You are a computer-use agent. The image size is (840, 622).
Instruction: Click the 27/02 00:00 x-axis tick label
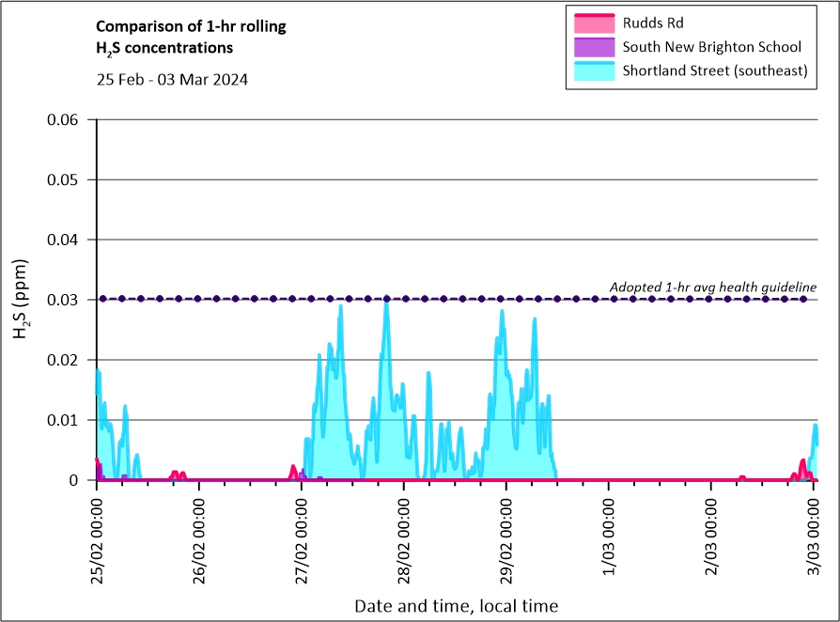tap(302, 537)
